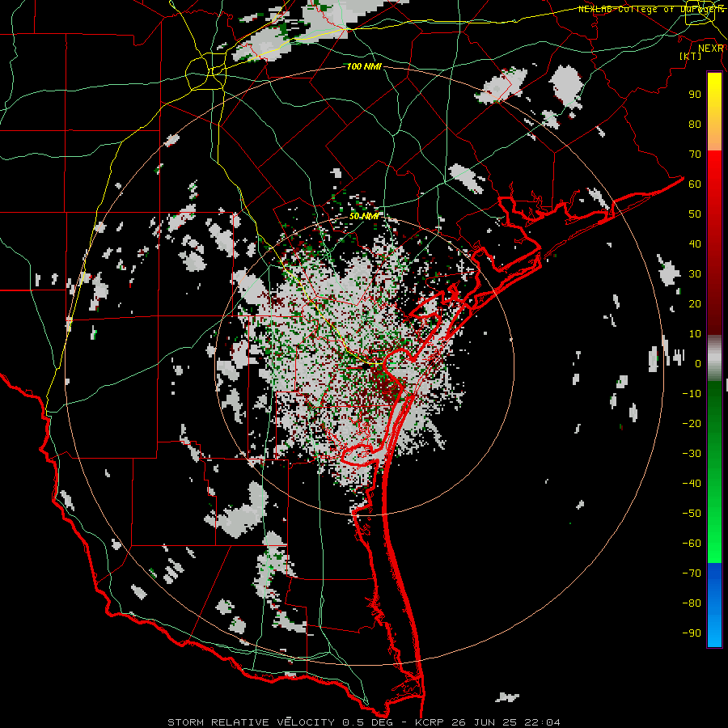
Task: Select the -20 label on the velocity scale
Action: [x=692, y=424]
